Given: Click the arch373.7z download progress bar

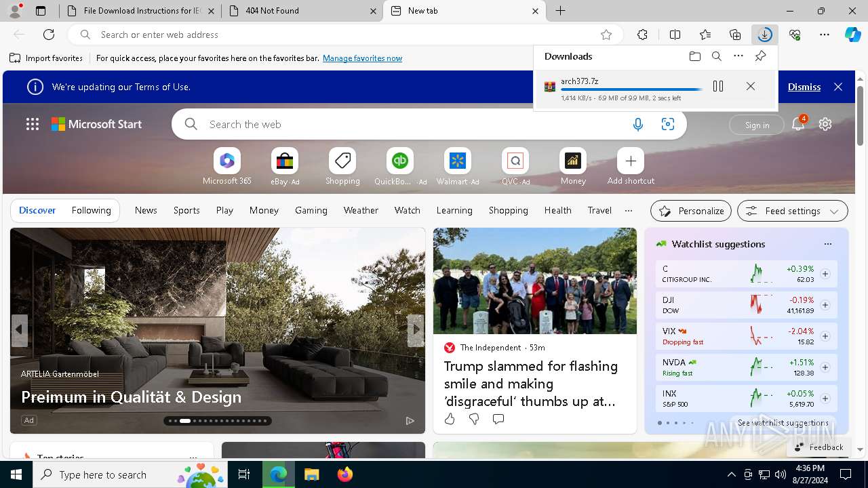Looking at the screenshot, I should click(x=631, y=89).
